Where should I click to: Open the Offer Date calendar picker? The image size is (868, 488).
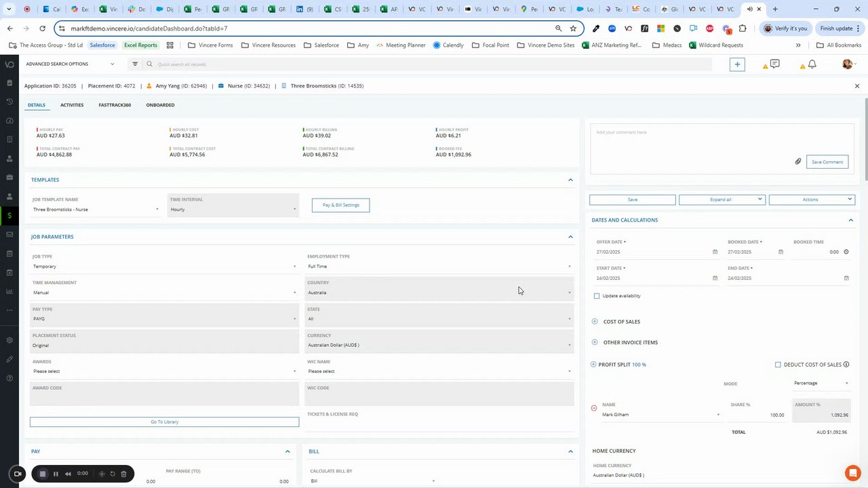coord(715,251)
